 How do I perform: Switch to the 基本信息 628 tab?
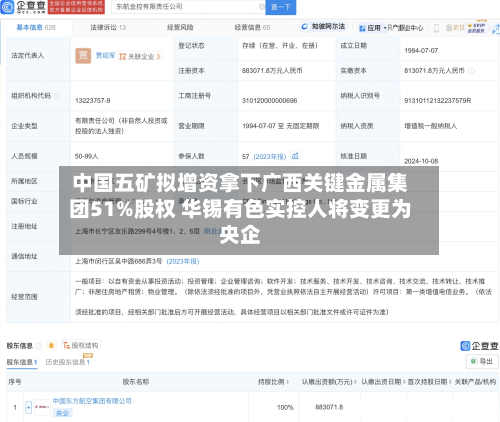click(36, 27)
